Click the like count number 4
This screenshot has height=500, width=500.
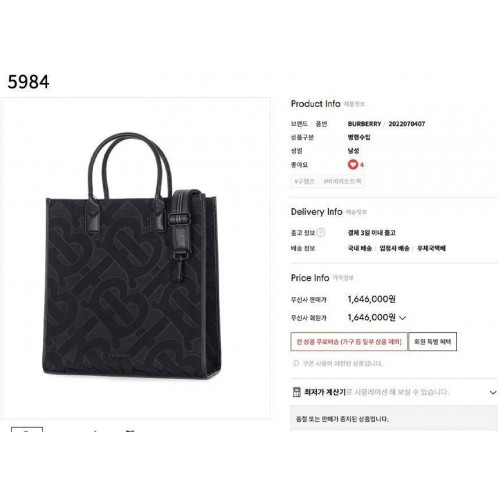[x=362, y=165]
